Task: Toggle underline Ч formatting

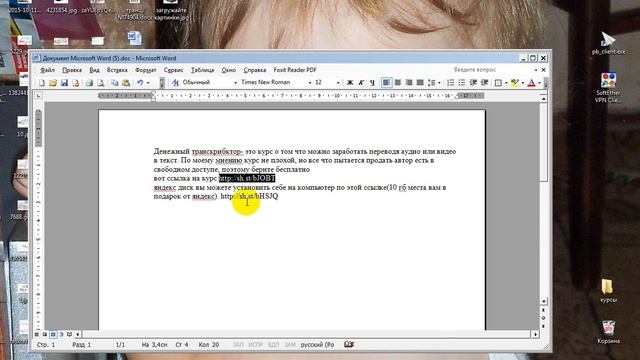Action: 372,83
